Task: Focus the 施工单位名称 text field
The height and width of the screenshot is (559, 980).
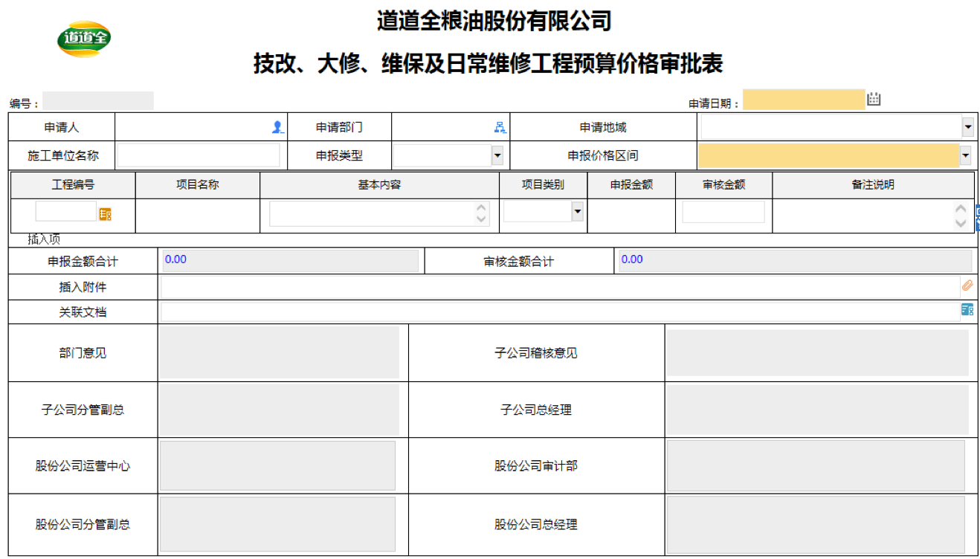Action: pos(199,155)
